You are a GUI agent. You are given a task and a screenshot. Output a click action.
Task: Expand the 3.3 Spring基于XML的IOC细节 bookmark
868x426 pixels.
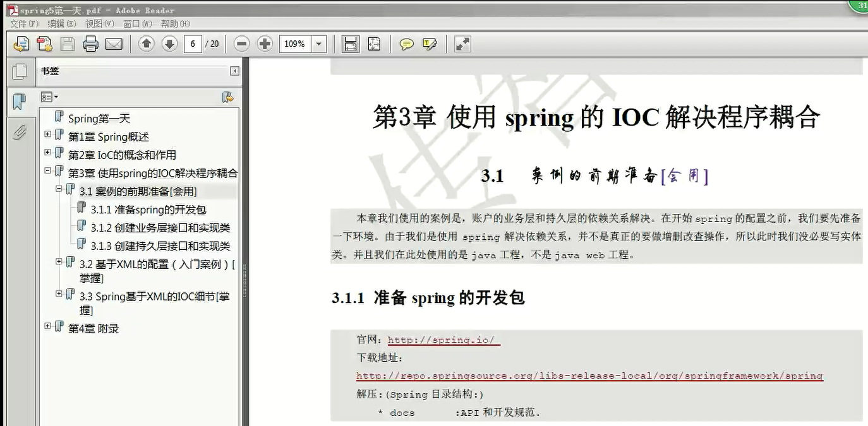[x=59, y=293]
